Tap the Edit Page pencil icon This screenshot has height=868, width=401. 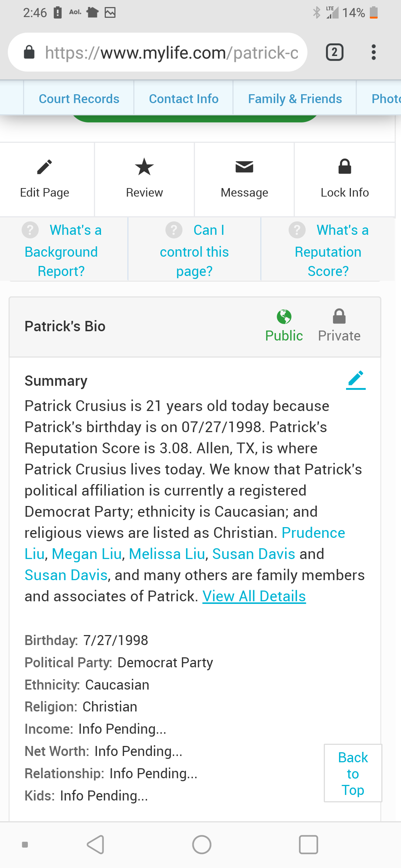[45, 167]
